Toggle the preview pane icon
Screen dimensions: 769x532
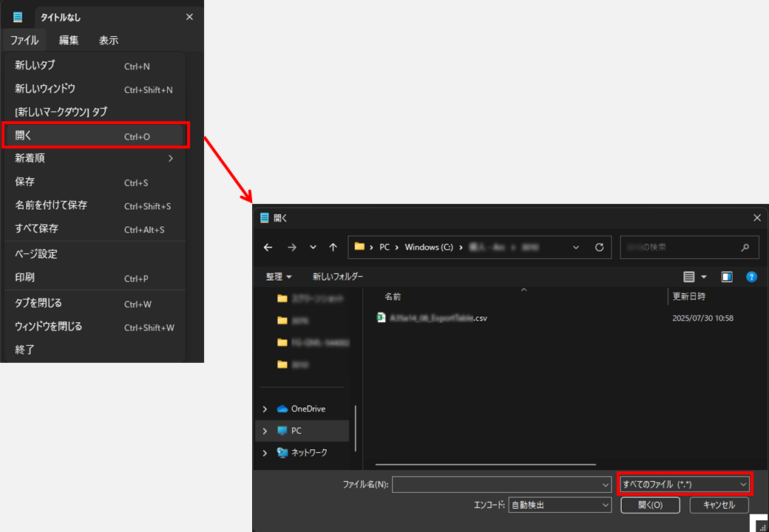pyautogui.click(x=727, y=277)
